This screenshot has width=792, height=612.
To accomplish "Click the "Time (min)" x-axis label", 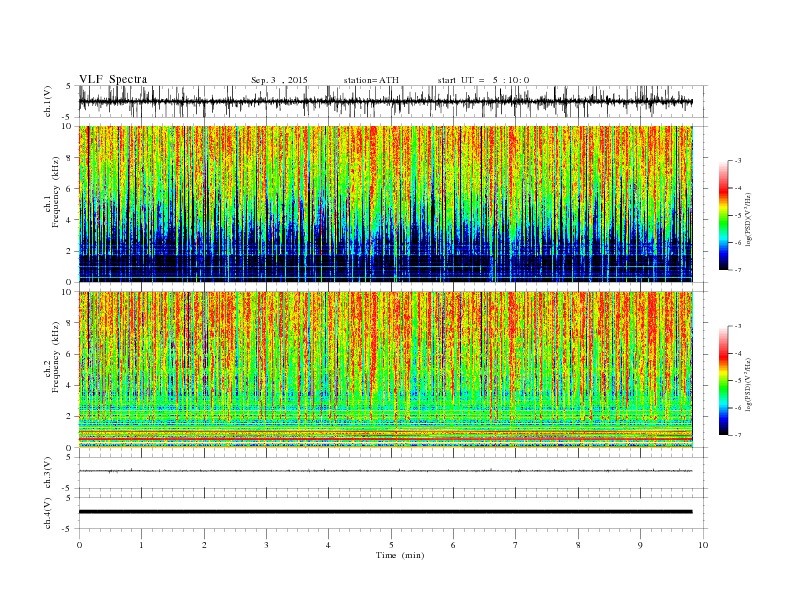I will point(400,555).
